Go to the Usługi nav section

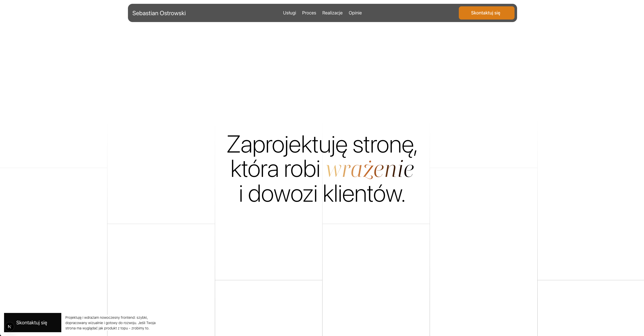[289, 13]
